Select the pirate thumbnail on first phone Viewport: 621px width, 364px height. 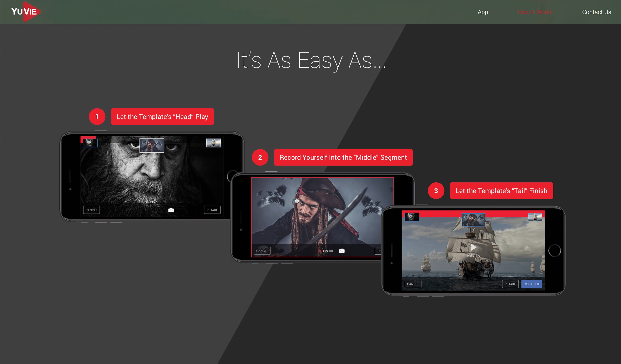(152, 146)
